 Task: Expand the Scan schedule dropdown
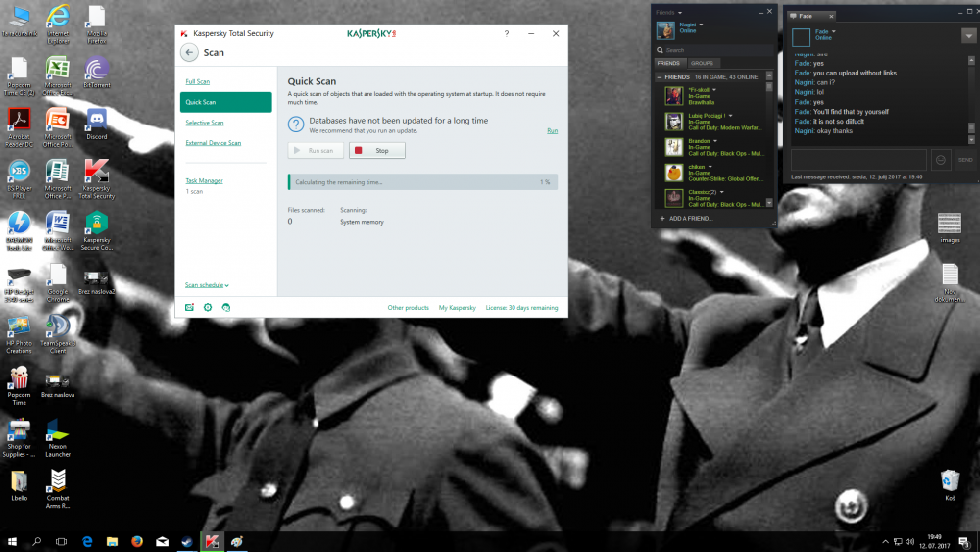point(207,285)
